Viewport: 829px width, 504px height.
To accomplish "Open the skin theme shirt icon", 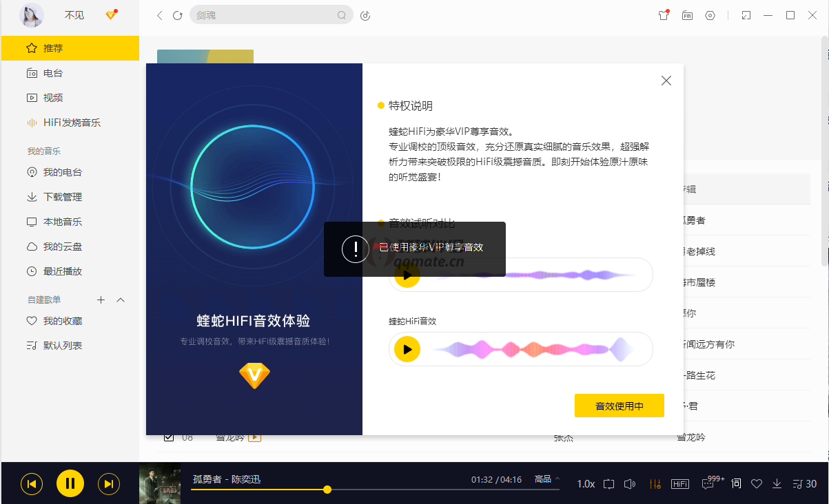I will click(664, 15).
